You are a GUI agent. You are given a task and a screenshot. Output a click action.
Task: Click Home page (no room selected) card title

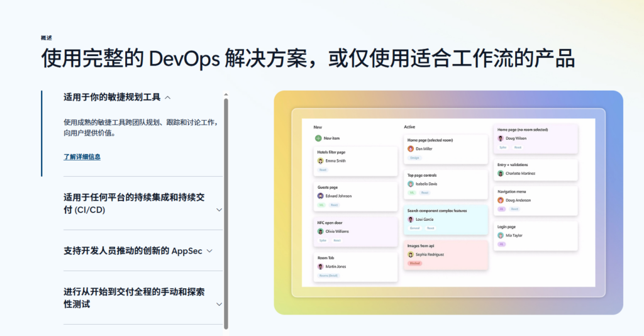(523, 130)
